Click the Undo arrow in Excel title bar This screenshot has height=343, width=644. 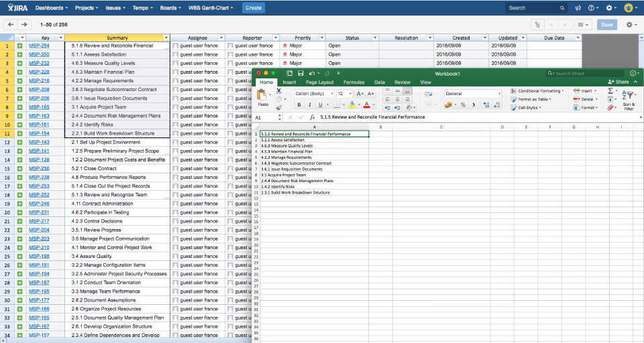(312, 74)
